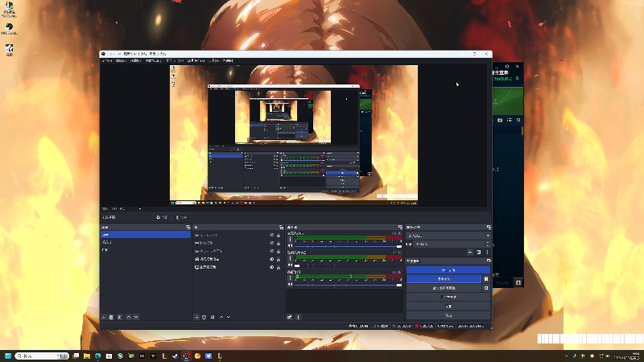This screenshot has height=362, width=644.
Task: Adjust the second mixer channel volume slider
Action: point(349,265)
